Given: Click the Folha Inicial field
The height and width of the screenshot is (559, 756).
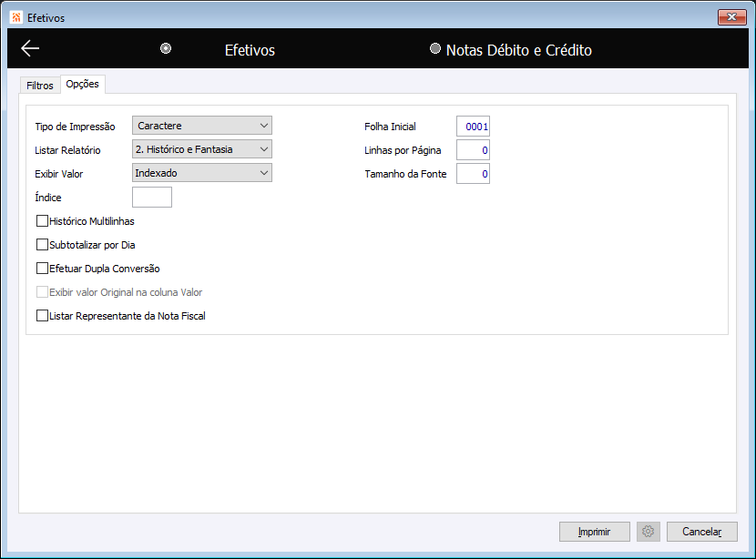Looking at the screenshot, I should pos(473,127).
